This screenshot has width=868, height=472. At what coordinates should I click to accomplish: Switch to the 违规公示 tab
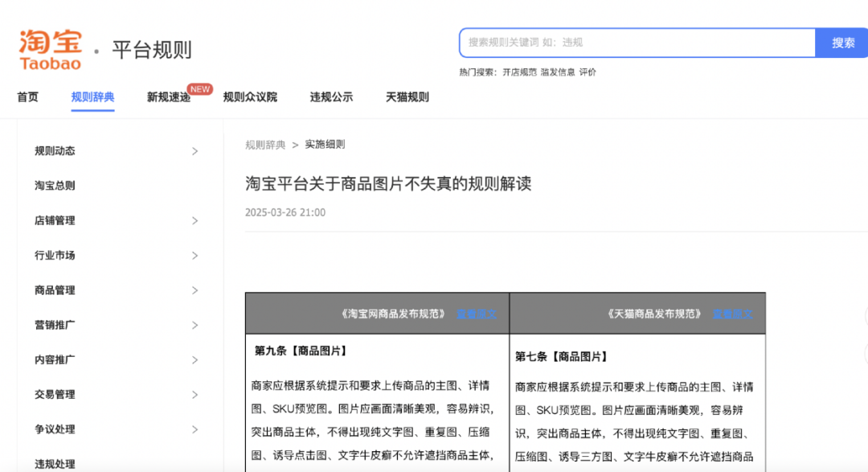[x=331, y=97]
